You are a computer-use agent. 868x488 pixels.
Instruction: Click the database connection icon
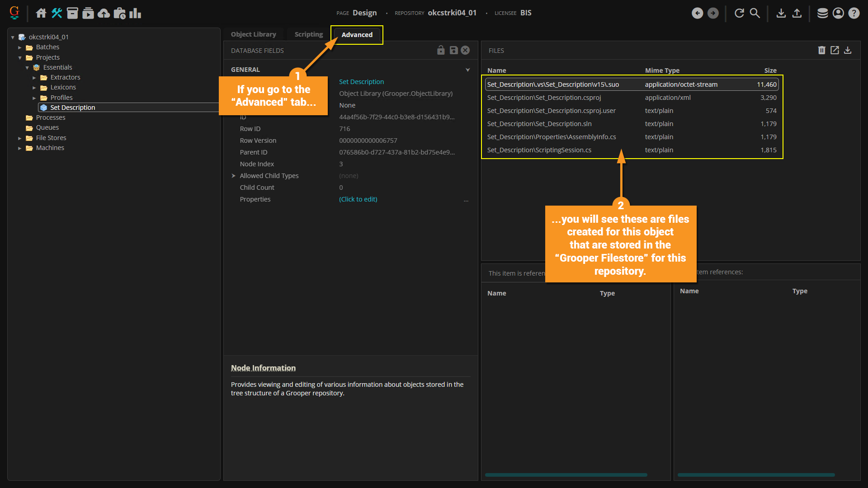(822, 13)
